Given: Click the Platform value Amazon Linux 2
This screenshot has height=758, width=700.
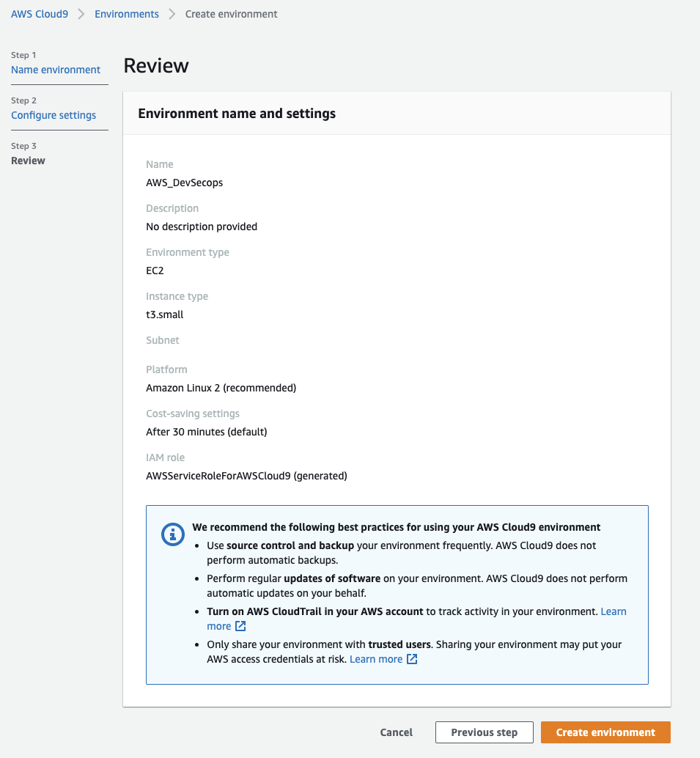Looking at the screenshot, I should tap(220, 388).
